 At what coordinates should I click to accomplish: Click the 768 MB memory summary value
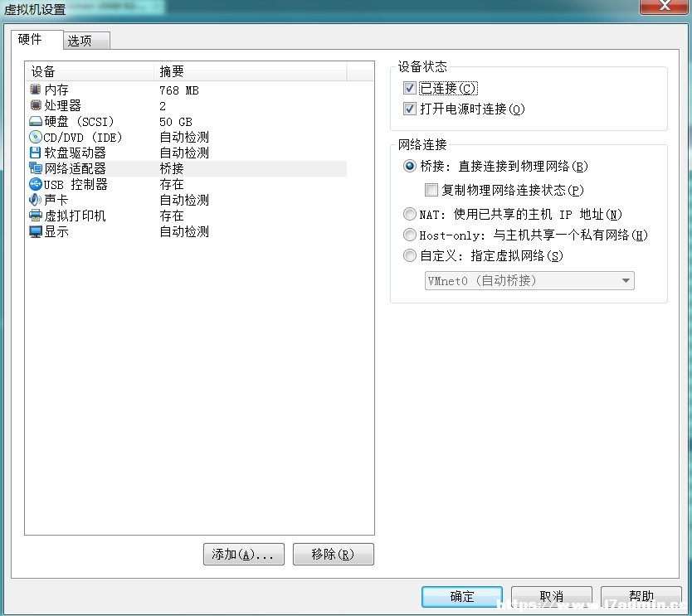[x=179, y=90]
